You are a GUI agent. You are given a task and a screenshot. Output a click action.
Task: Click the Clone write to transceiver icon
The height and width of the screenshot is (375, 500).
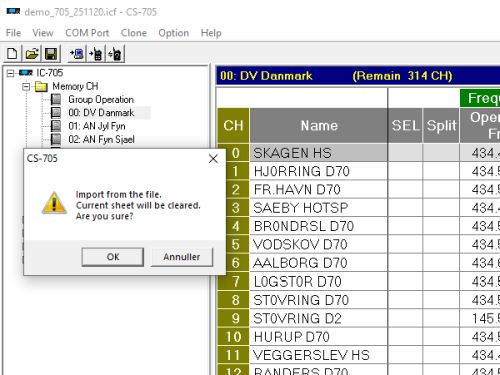click(x=96, y=54)
